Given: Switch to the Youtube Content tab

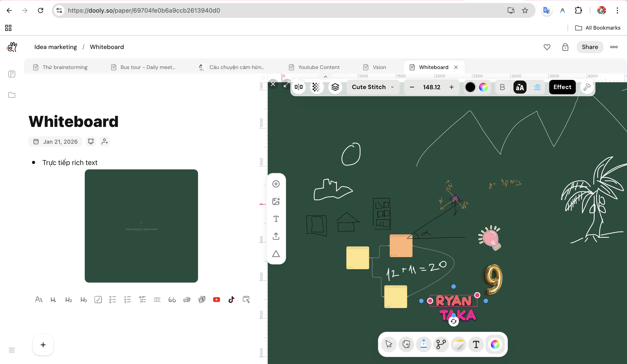Looking at the screenshot, I should (x=319, y=67).
